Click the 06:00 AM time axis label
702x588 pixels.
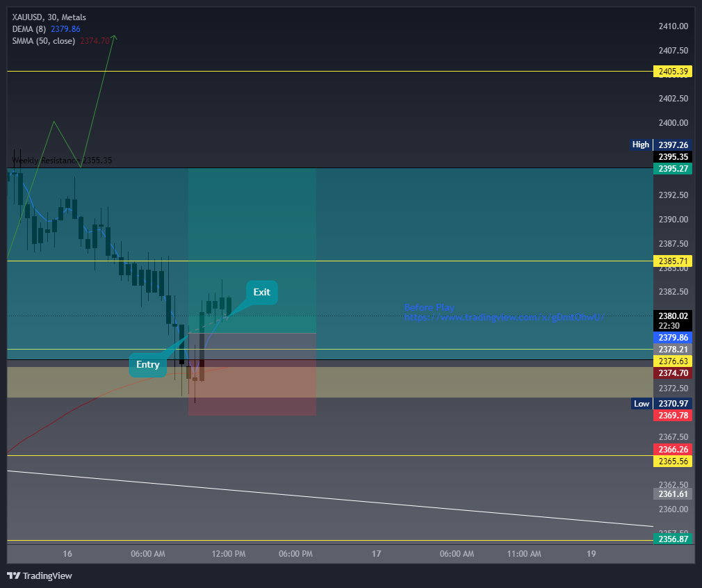pos(148,554)
